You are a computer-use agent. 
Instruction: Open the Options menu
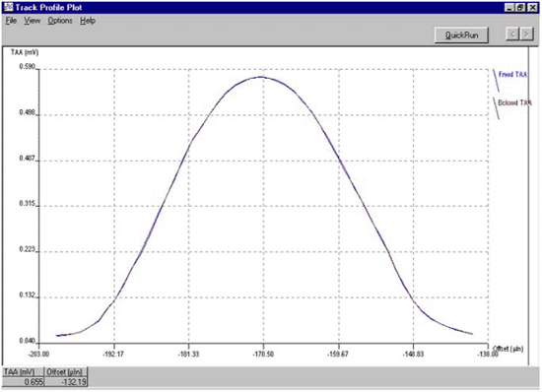tap(60, 21)
